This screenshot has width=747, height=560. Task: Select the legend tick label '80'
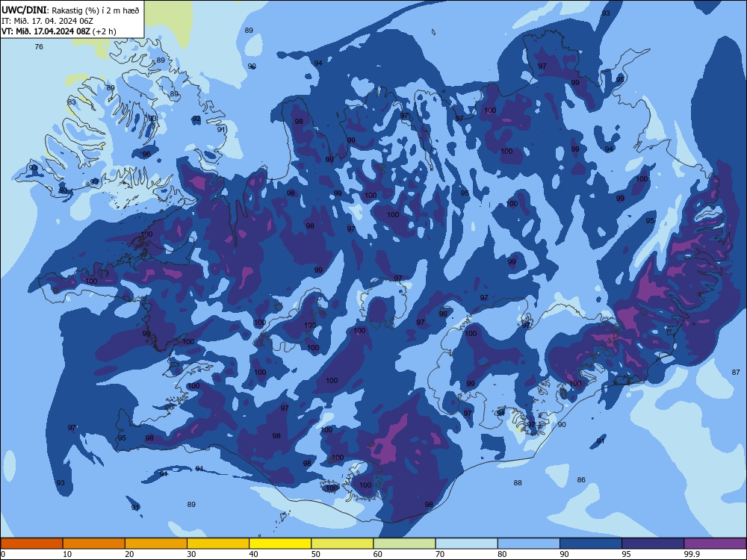(x=503, y=554)
